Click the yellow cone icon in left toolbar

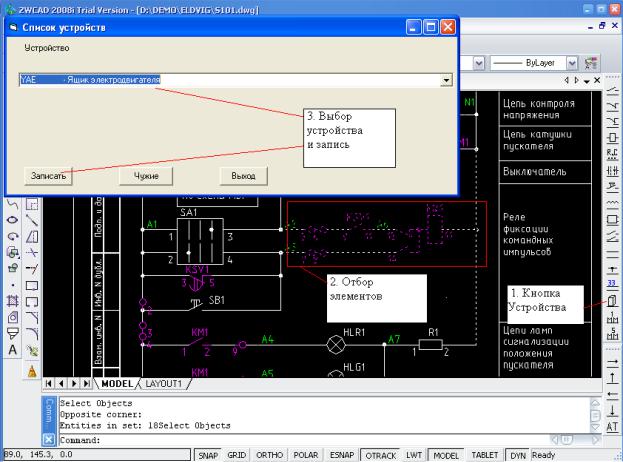[x=32, y=370]
